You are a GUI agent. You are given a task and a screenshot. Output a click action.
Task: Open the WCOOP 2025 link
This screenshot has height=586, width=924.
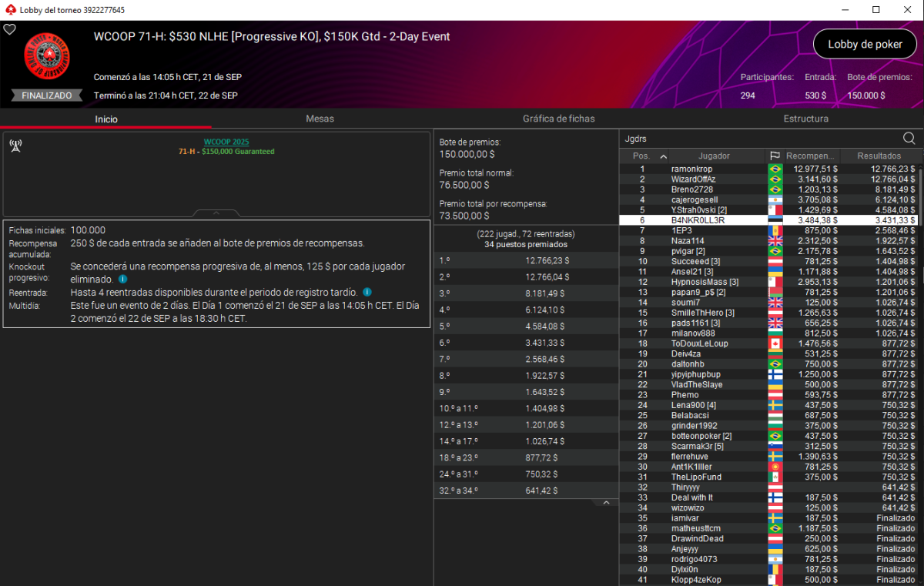(226, 142)
